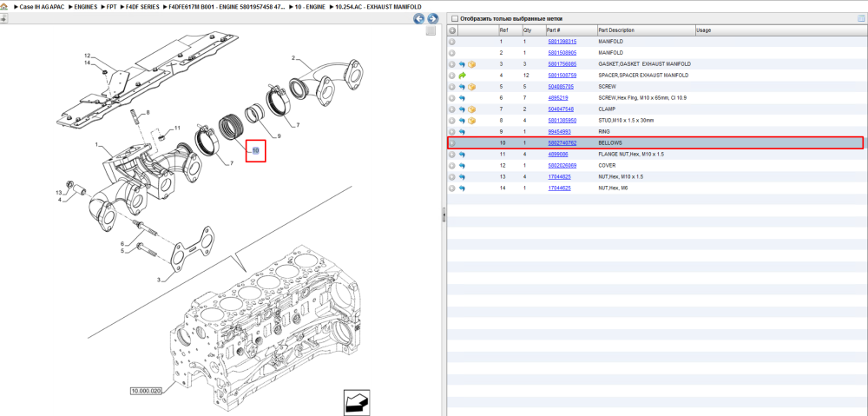Viewport: 868px width, 416px height.
Task: Go to the home page icon
Action: coord(3,6)
